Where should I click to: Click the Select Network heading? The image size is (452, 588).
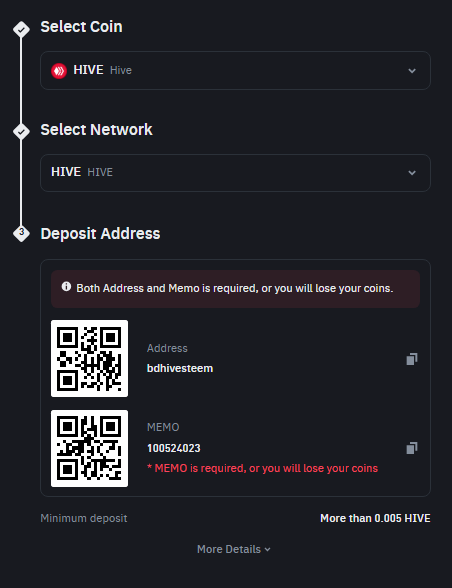pos(96,130)
